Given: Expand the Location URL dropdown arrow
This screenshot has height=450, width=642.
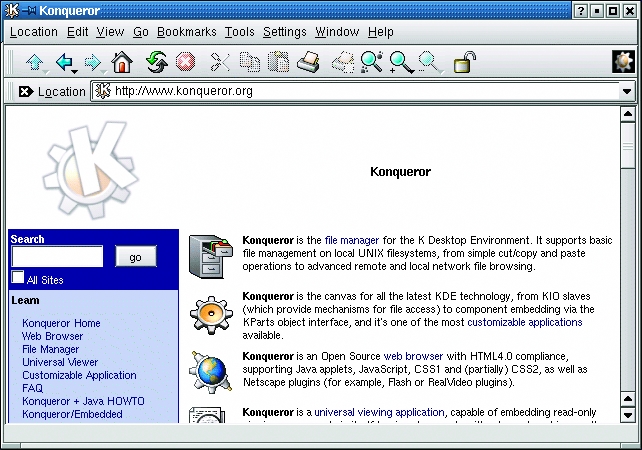Looking at the screenshot, I should (x=627, y=92).
